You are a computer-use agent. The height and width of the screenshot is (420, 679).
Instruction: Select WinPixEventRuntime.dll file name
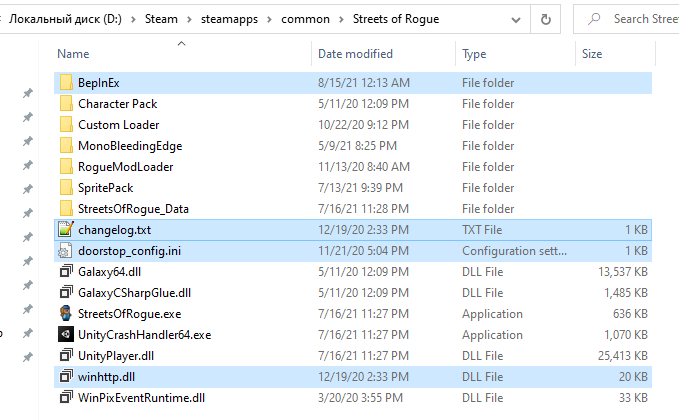tap(141, 398)
